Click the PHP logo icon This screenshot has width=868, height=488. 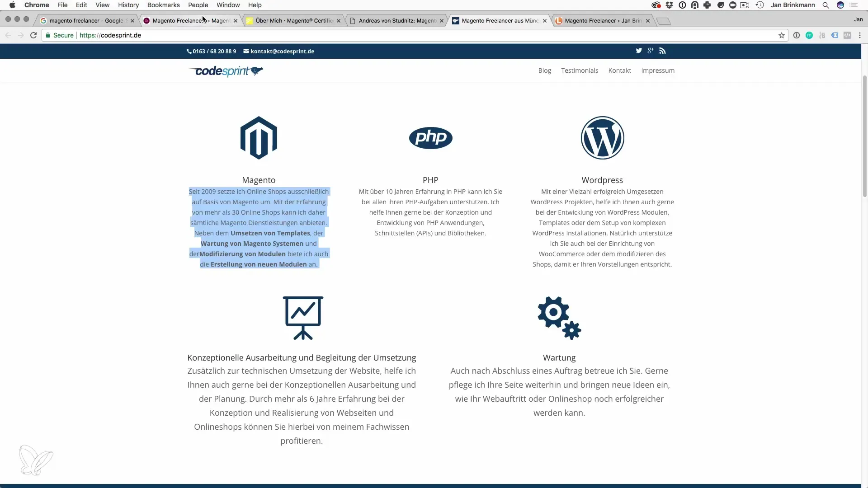[430, 138]
